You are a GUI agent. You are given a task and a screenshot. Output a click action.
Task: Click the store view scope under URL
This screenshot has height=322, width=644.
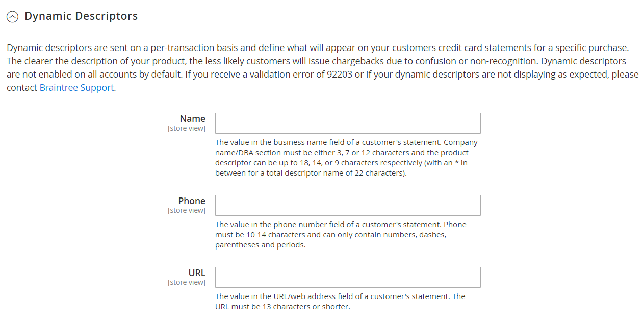coord(187,282)
